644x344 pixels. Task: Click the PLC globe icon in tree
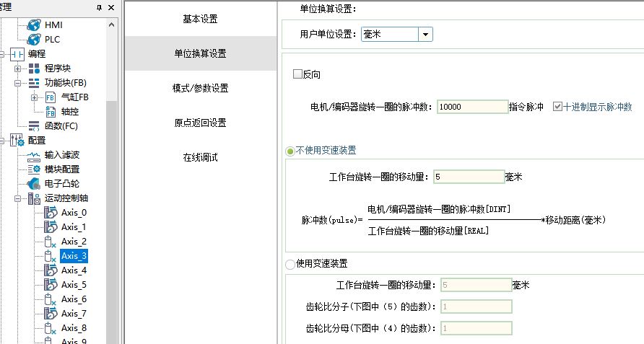pos(34,39)
